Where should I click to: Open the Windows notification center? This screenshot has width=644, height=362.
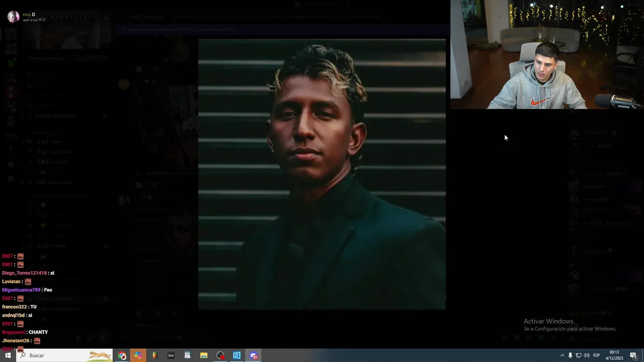633,355
